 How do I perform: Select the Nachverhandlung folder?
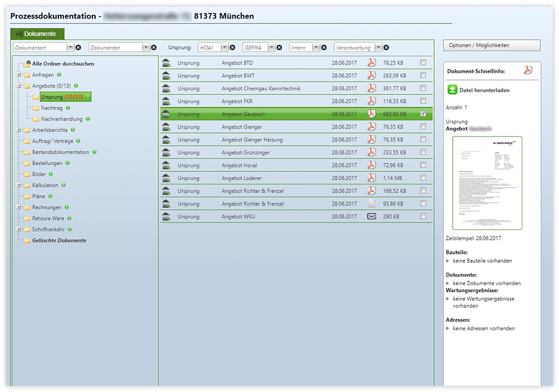[x=61, y=119]
